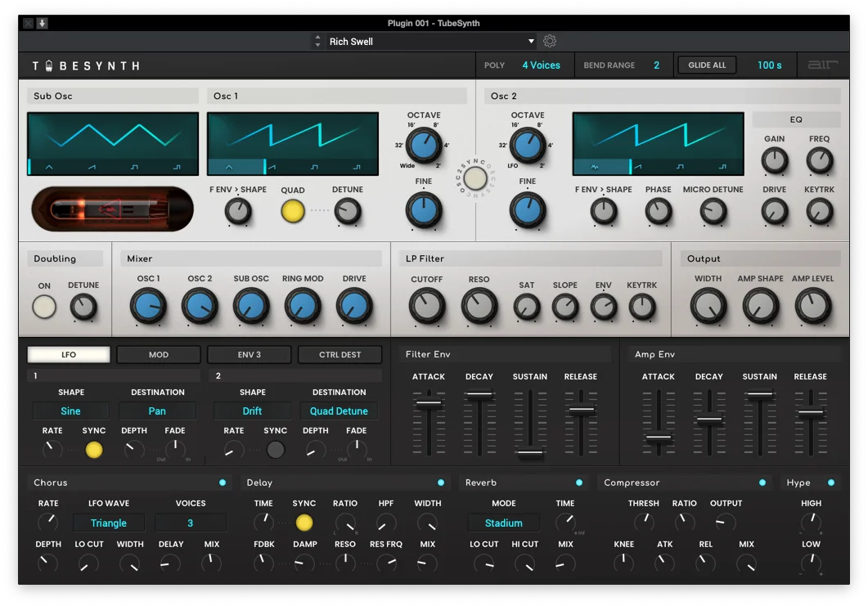
Task: Click the Mixer RING MOD knob
Action: 302,306
